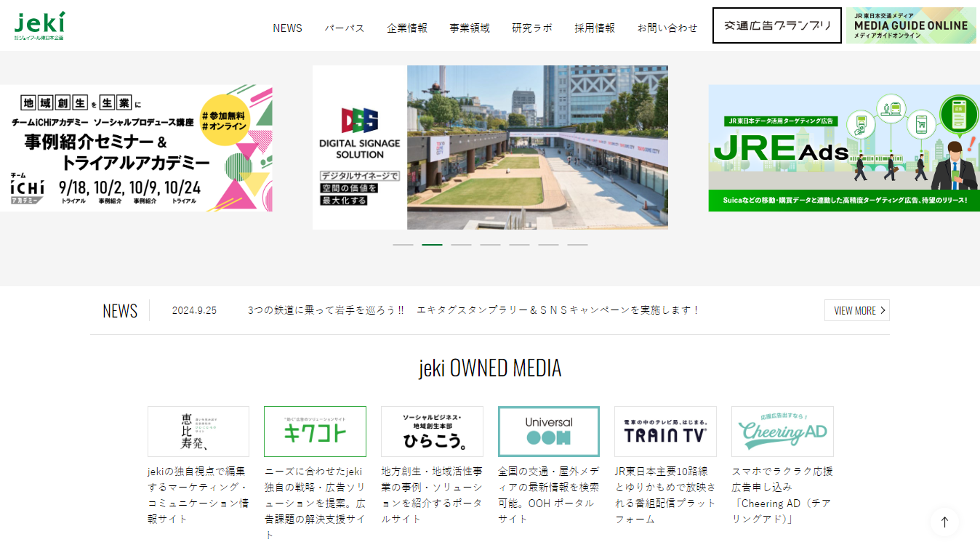Open the キクコト media logo
This screenshot has width=980, height=558.
coord(315,432)
